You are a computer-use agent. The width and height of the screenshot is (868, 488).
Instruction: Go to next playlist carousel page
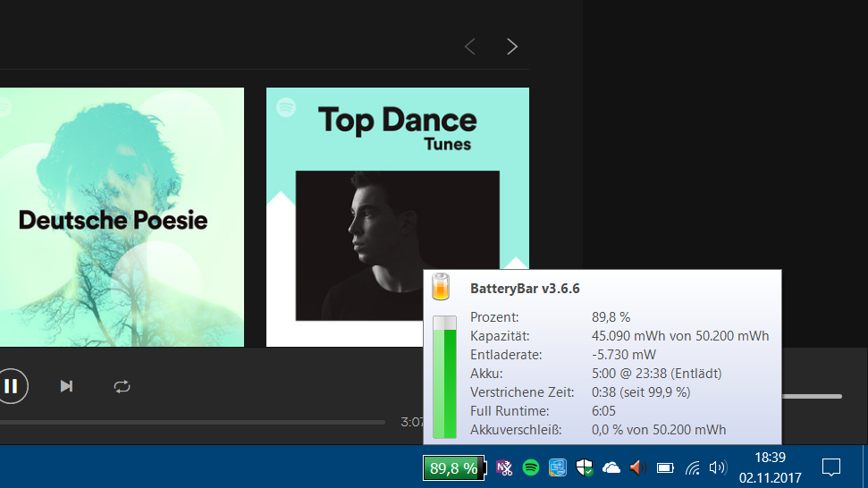click(x=512, y=46)
